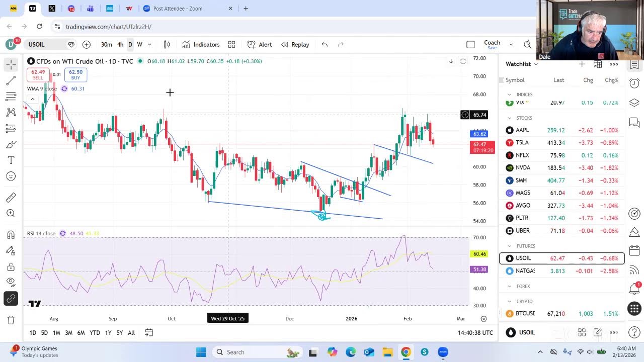Select the NATGAS watchlist row
The image size is (644, 362).
click(562, 271)
